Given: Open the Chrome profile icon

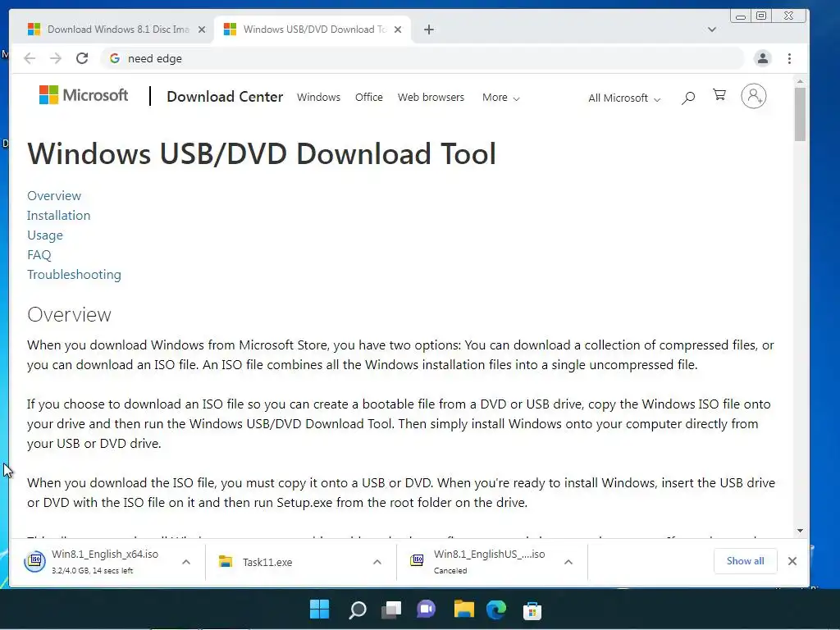Looking at the screenshot, I should [x=762, y=58].
